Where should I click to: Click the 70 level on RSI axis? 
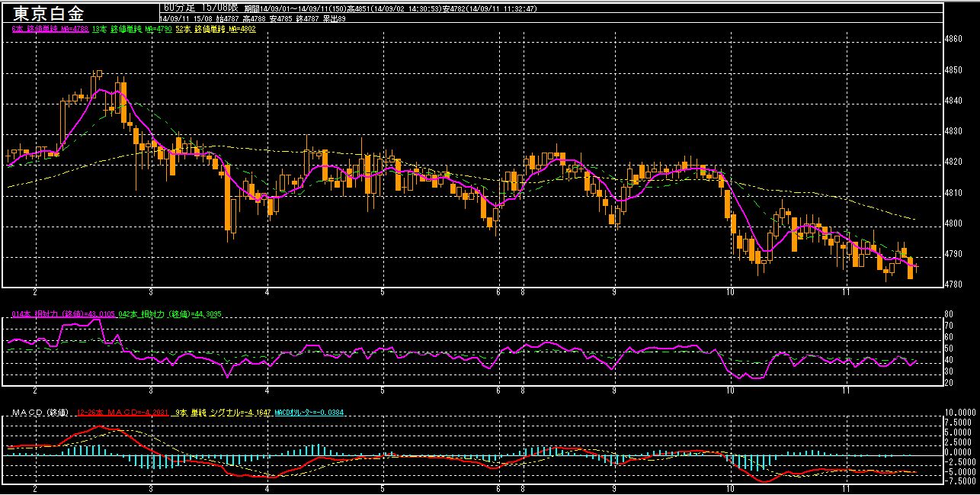tap(949, 325)
